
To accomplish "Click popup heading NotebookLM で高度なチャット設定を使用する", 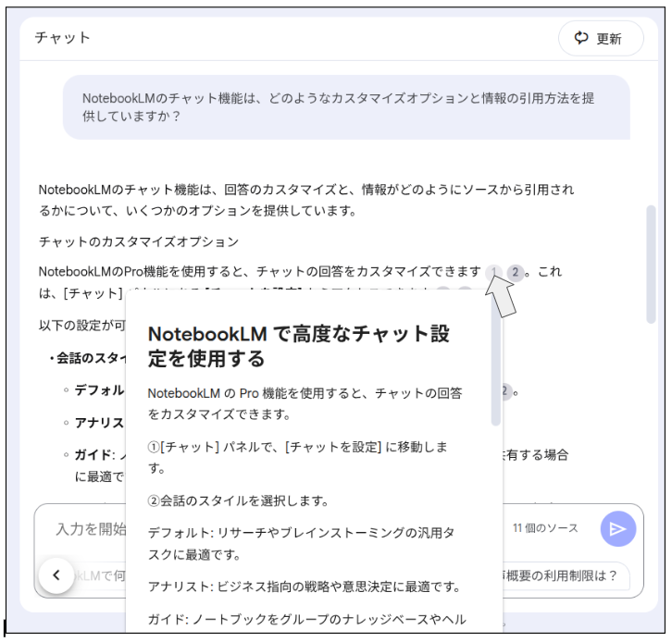I will tap(299, 346).
